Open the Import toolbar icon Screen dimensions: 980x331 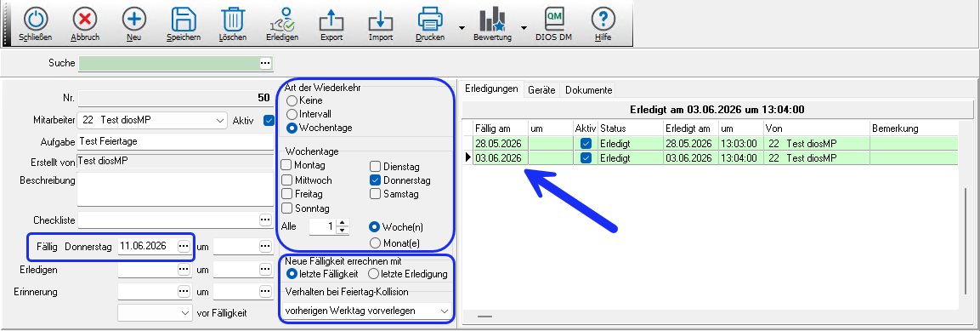pos(380,20)
